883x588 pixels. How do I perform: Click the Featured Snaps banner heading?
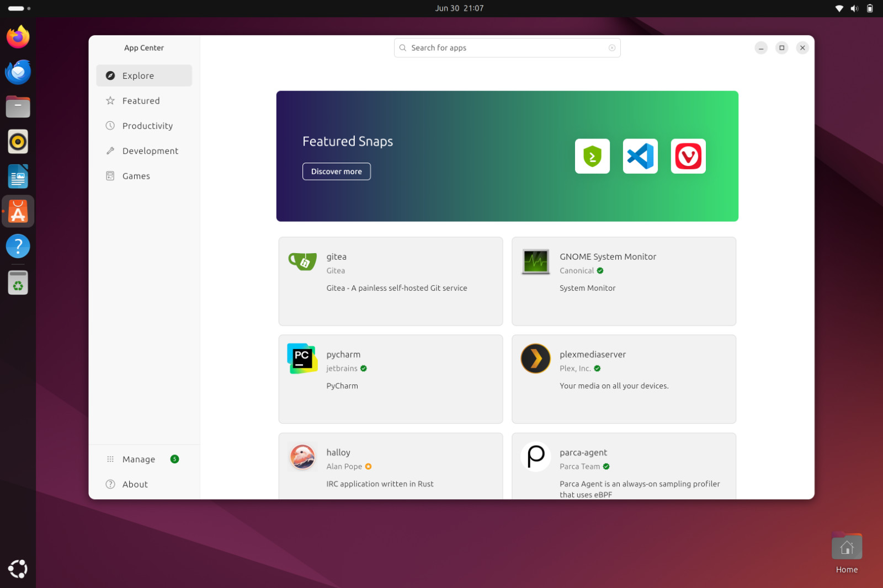point(348,141)
